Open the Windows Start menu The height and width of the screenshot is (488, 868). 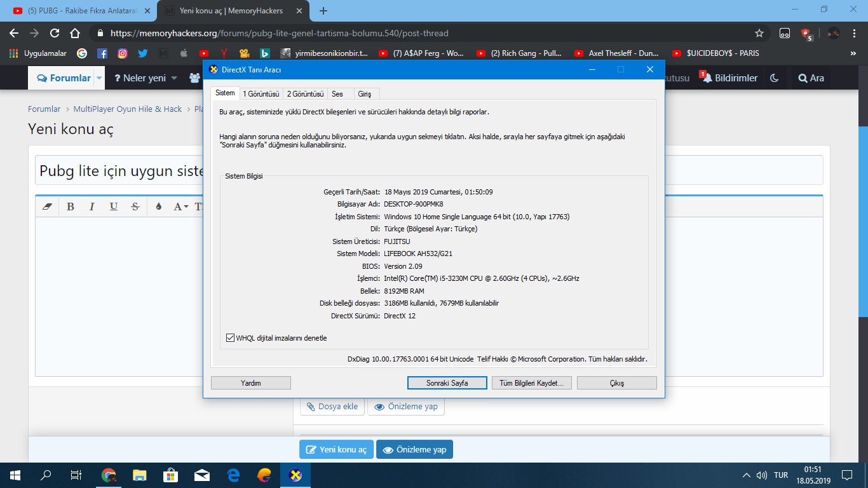coord(15,475)
